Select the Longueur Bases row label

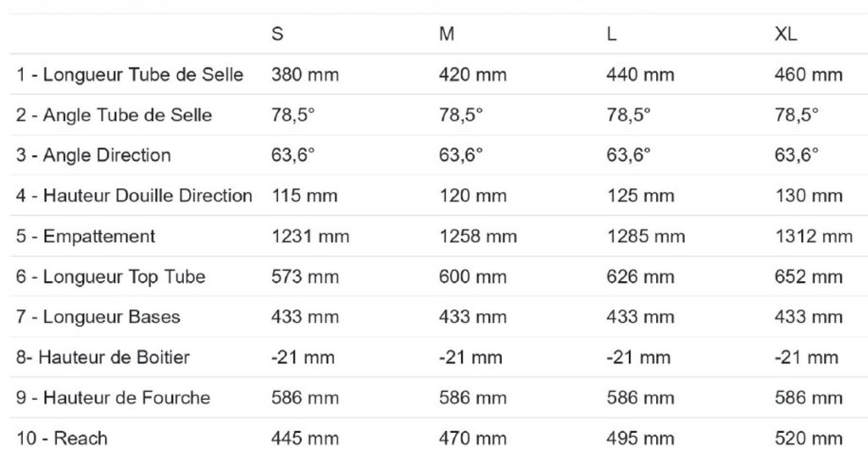point(98,318)
